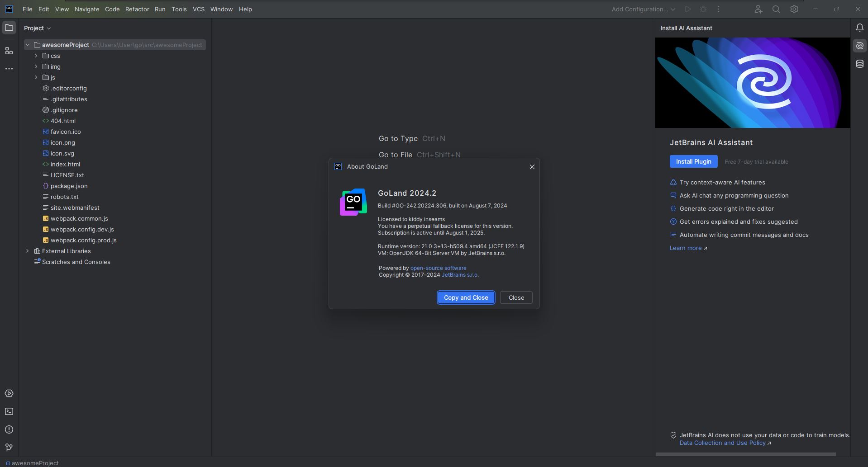
Task: Open the Help menu
Action: (x=245, y=9)
